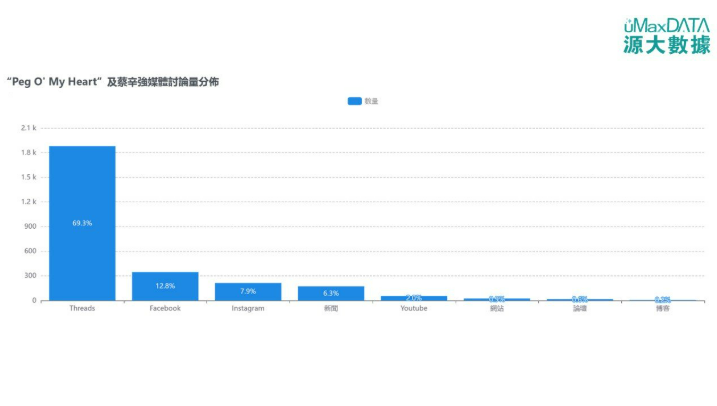Click the 新聞 bar showing 6.3%

(x=331, y=293)
